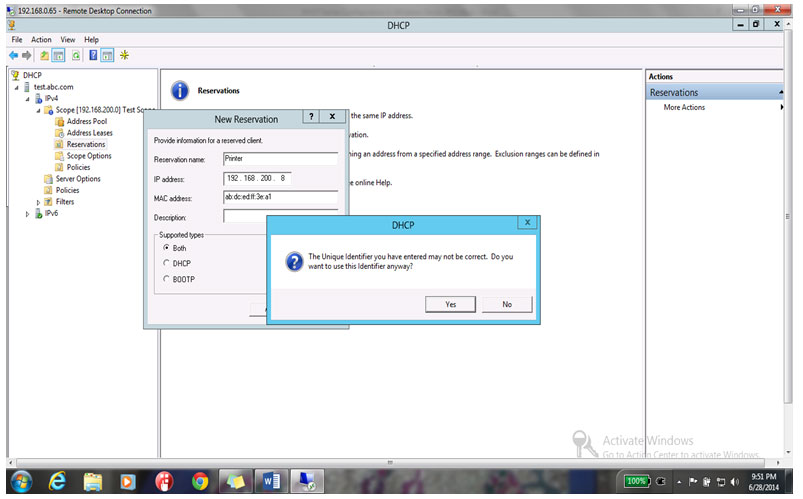803x499 pixels.
Task: Select the Both supported type radio button
Action: point(166,247)
